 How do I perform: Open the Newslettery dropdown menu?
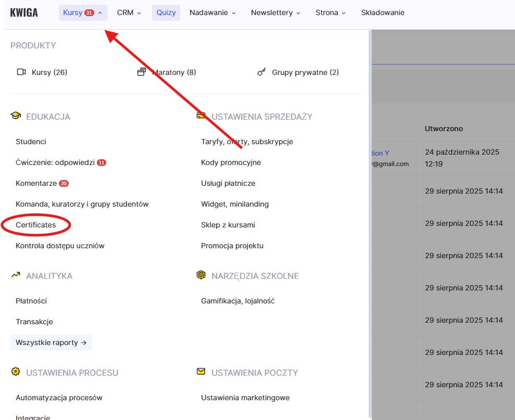(x=275, y=12)
